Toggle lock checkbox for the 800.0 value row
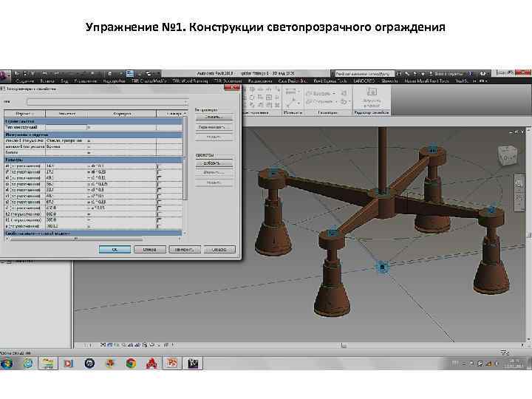532x399 pixels. pyautogui.click(x=159, y=214)
